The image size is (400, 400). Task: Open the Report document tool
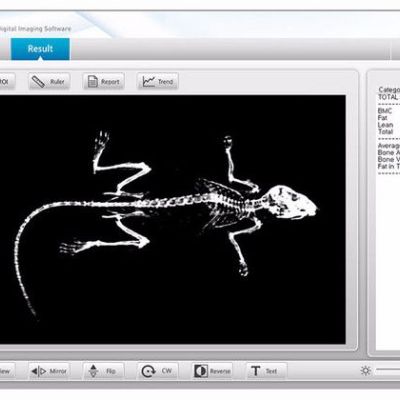point(103,81)
